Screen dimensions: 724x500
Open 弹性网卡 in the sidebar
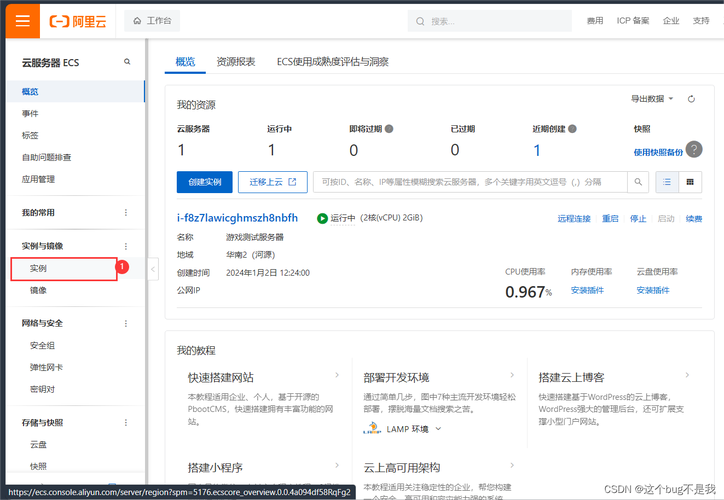[x=46, y=367]
